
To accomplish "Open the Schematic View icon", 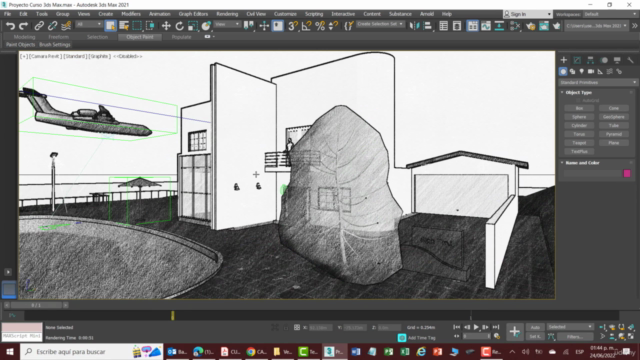I will (499, 26).
